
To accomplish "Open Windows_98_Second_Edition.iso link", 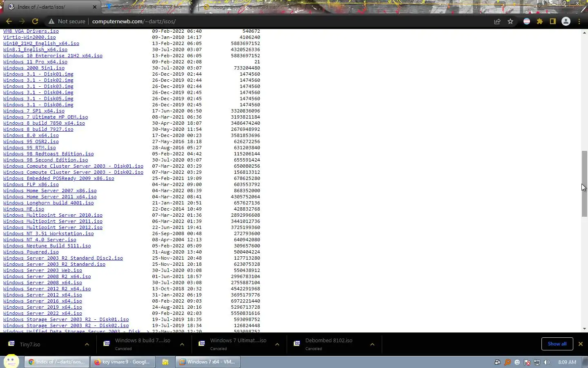I will click(x=45, y=160).
